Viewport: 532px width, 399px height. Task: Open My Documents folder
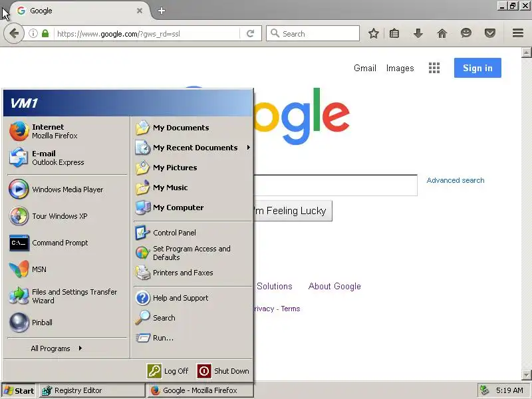[x=192, y=128]
